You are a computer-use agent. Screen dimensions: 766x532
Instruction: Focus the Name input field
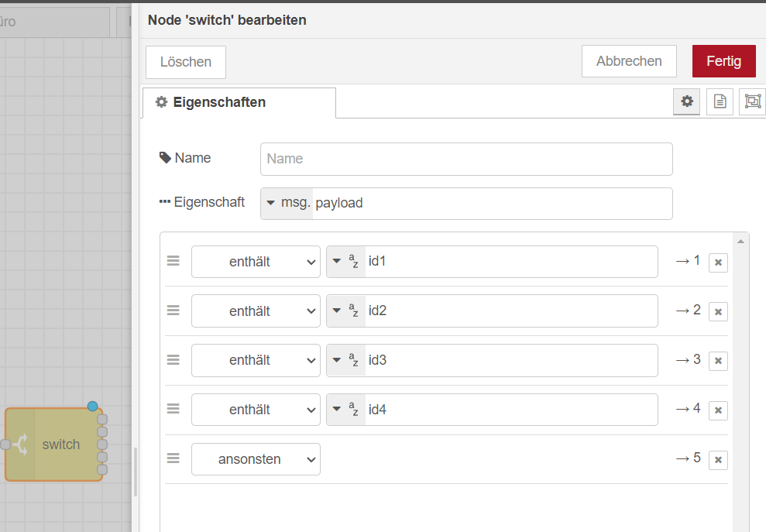click(x=466, y=159)
